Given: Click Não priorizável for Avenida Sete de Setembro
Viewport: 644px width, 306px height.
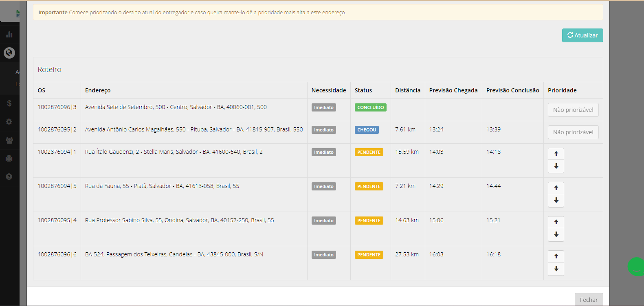Looking at the screenshot, I should click(573, 110).
